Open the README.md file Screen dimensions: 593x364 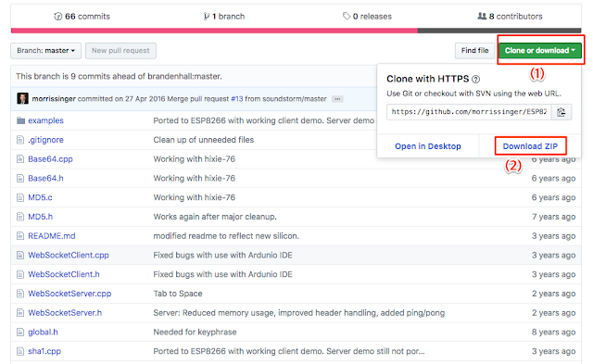[x=52, y=236]
